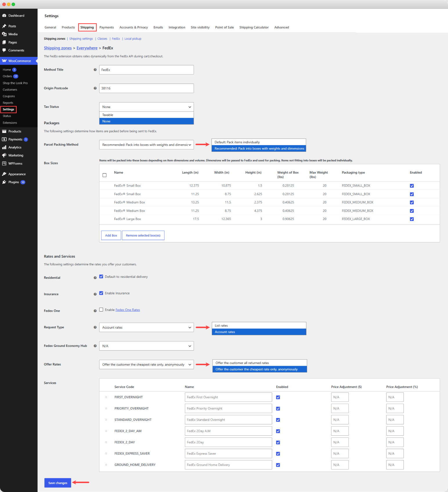Switch to the General settings tab
448x492 pixels.
(x=50, y=27)
